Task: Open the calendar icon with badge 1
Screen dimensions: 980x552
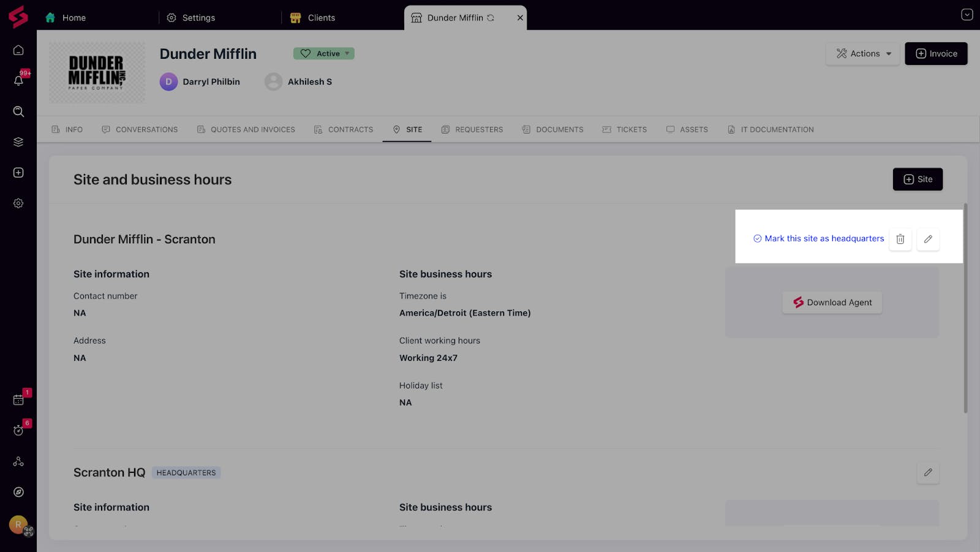Action: tap(18, 399)
